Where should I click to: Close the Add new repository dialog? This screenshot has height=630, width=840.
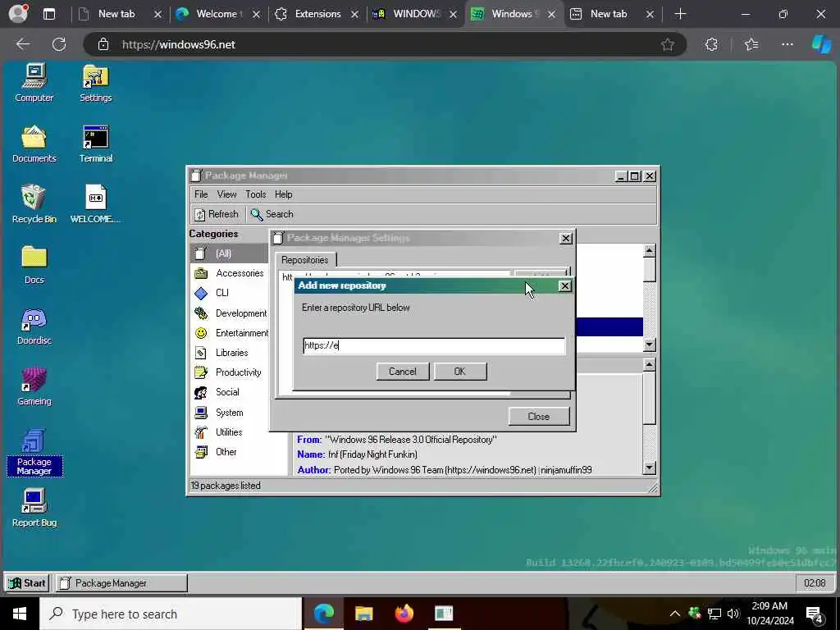coord(564,286)
